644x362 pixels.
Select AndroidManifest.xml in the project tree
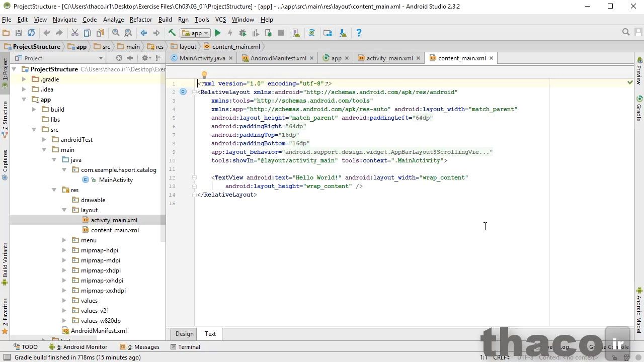[x=99, y=331]
